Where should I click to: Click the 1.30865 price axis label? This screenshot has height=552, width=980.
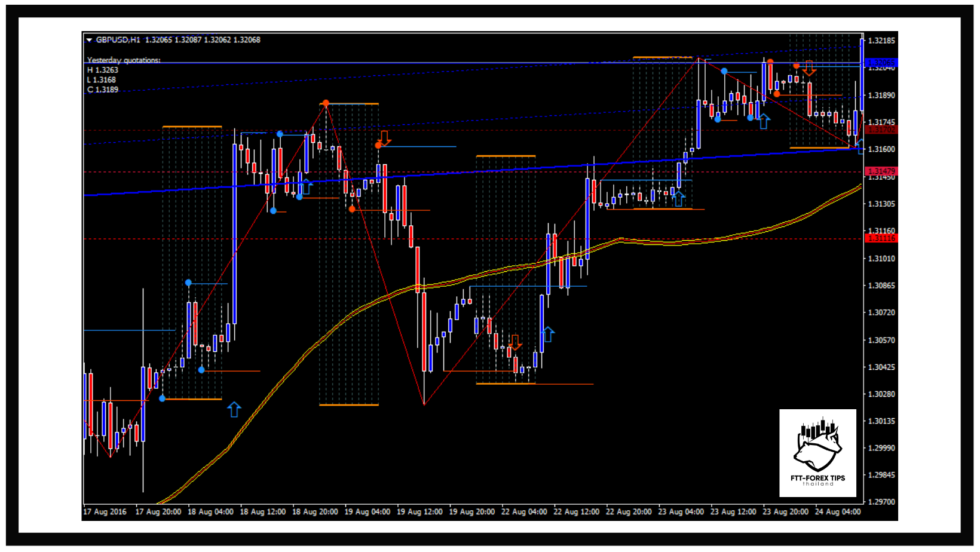pyautogui.click(x=881, y=286)
